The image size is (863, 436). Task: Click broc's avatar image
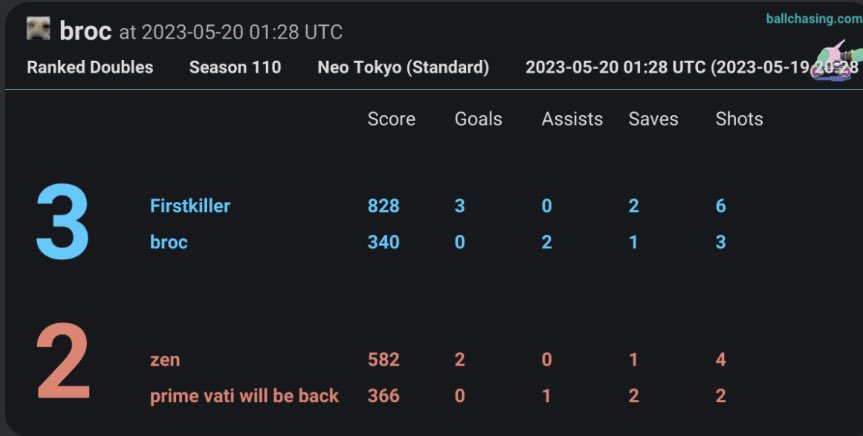pos(38,28)
